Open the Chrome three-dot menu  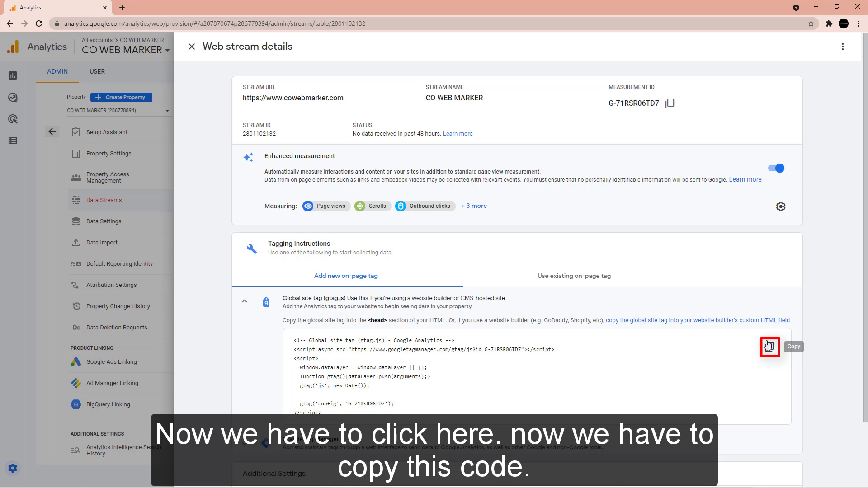pos(858,23)
